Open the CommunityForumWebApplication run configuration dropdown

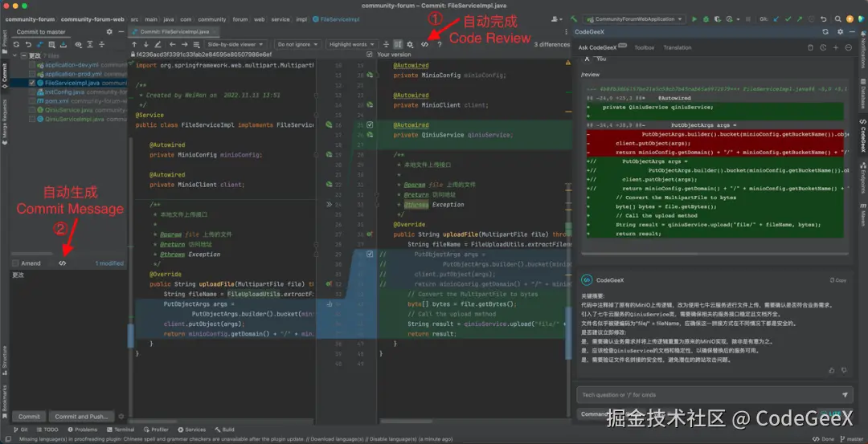click(x=634, y=18)
